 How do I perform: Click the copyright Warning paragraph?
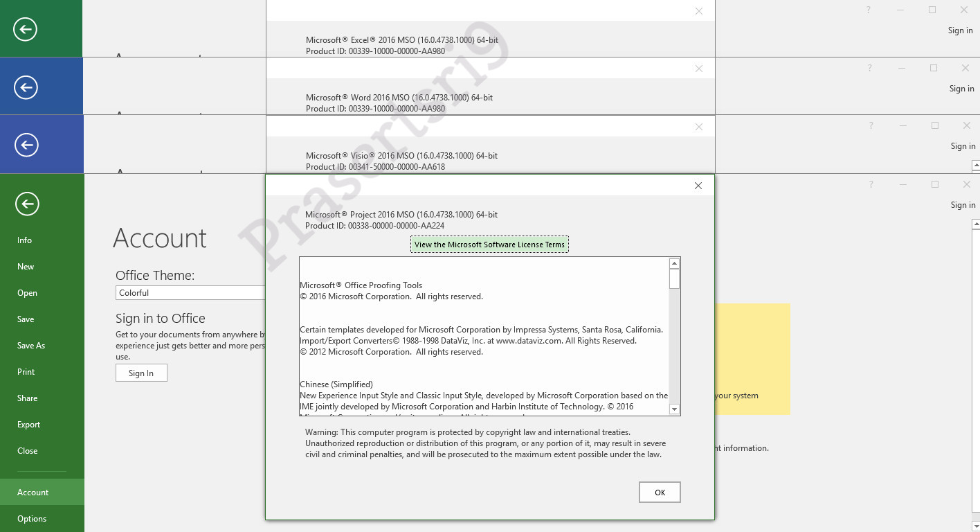coord(485,443)
